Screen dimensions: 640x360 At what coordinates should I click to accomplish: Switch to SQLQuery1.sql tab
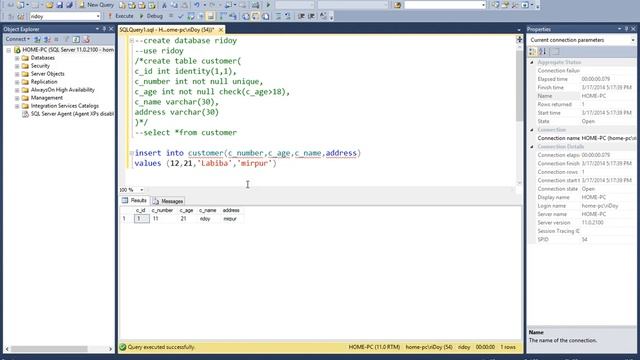point(167,30)
